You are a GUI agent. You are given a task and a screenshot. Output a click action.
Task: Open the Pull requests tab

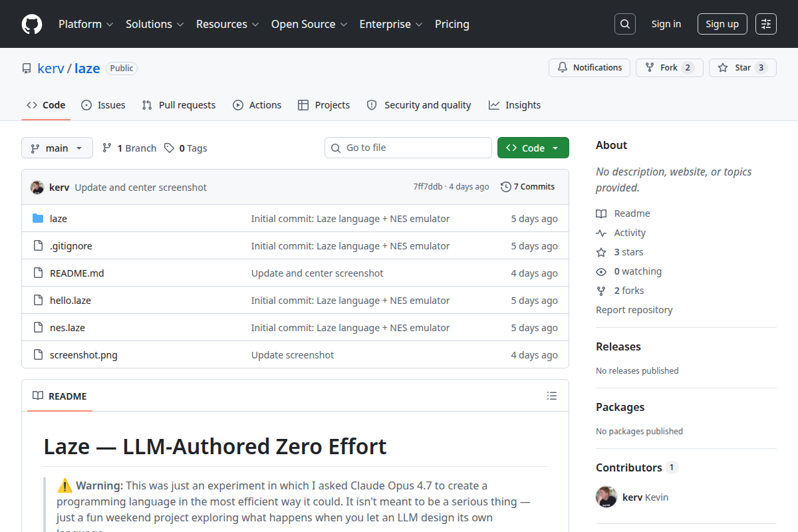point(179,105)
